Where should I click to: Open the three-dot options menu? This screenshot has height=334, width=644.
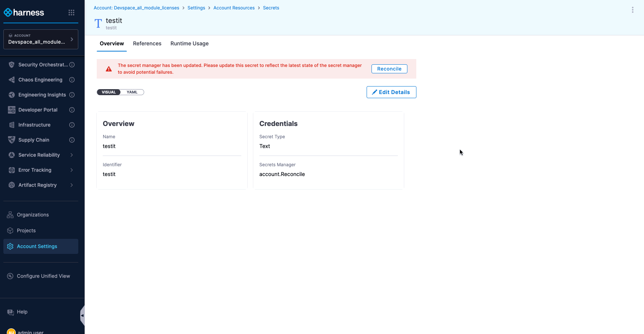point(632,10)
